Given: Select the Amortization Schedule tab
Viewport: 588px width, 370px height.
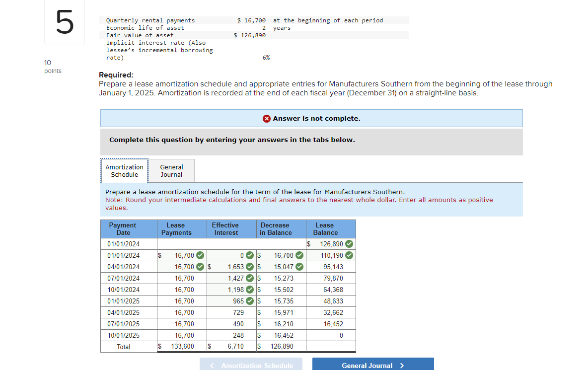Looking at the screenshot, I should tap(124, 171).
